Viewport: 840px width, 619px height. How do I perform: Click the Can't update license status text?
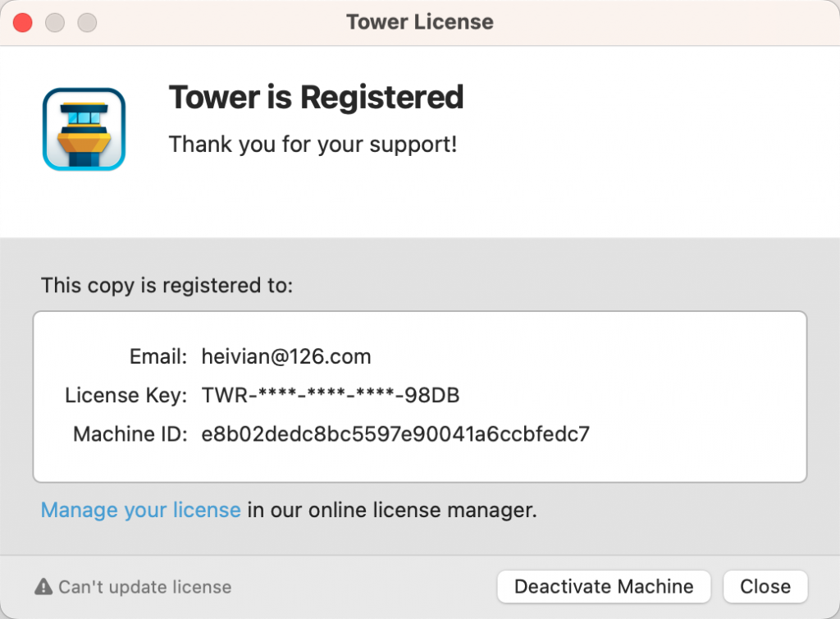click(x=145, y=587)
